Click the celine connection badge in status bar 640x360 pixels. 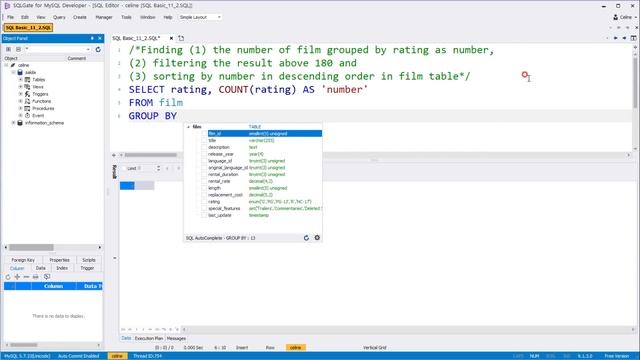[118, 356]
